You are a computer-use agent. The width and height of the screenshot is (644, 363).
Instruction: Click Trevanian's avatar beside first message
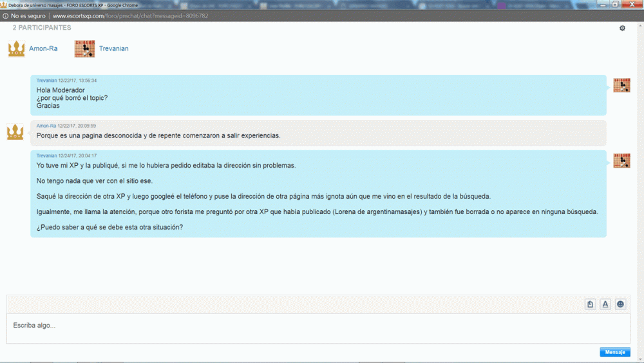tap(621, 85)
